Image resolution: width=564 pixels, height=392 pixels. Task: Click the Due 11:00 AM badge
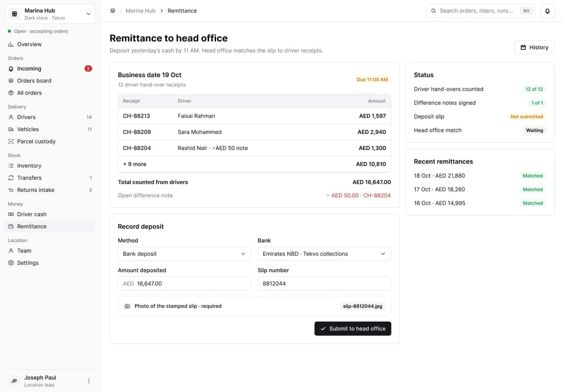[x=372, y=79]
